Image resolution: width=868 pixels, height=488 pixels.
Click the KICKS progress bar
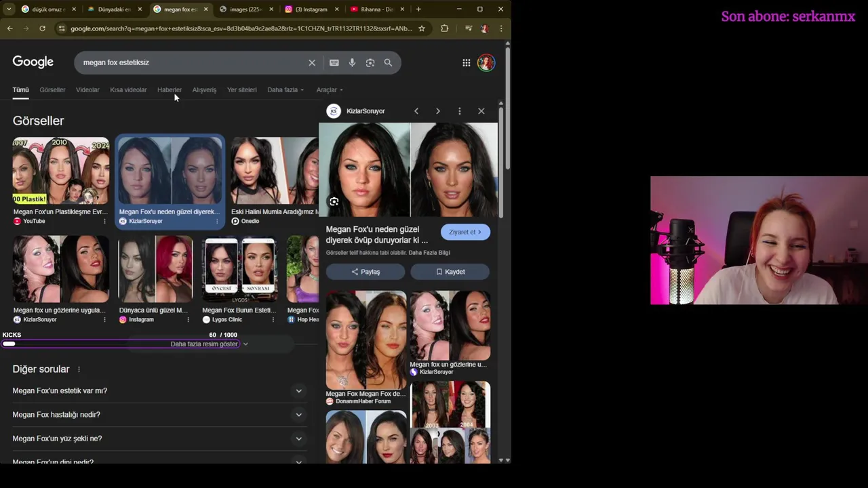coord(120,344)
